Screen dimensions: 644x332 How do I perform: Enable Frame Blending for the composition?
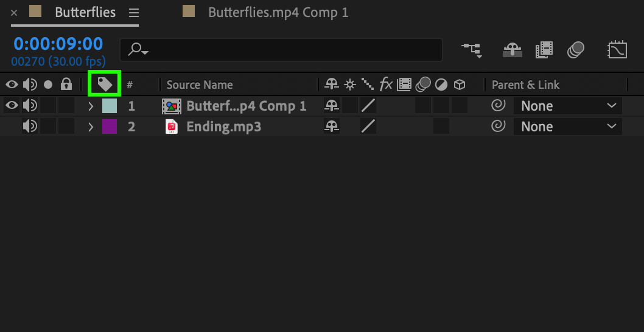544,50
